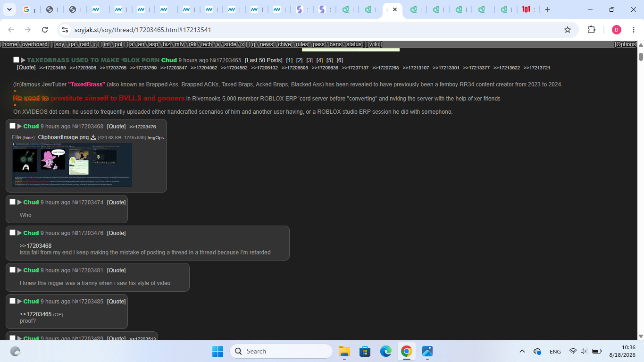
Task: Open the Options link in the board bar
Action: 626,44
